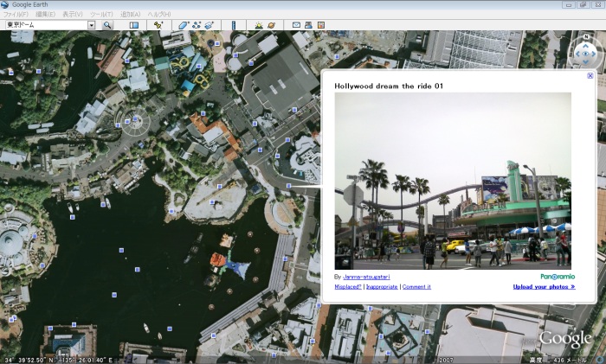Click the Hollywood dream ride photo
This screenshot has width=606, height=364.
click(x=453, y=181)
